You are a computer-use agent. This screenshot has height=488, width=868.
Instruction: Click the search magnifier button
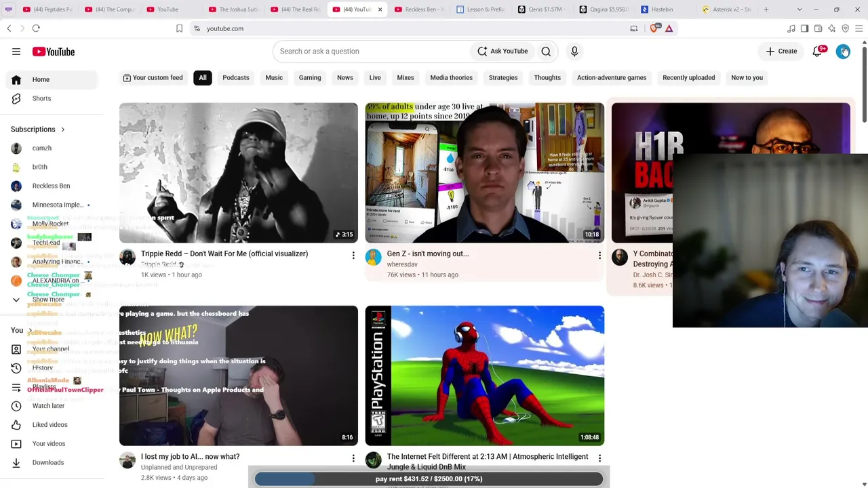[x=546, y=52]
